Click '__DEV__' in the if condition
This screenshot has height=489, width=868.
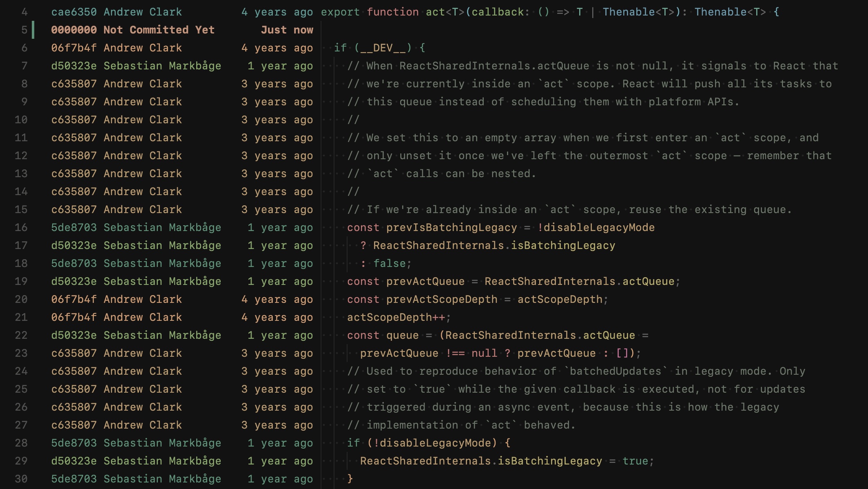(383, 48)
